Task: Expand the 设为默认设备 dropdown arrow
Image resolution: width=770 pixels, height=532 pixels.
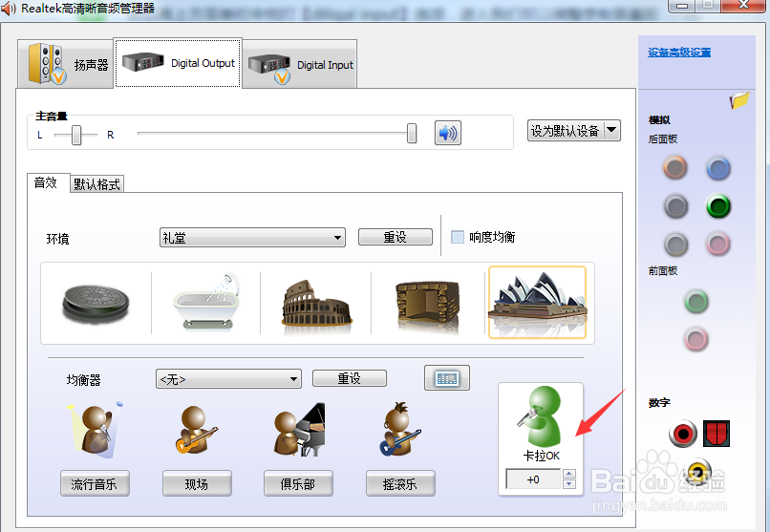Action: pyautogui.click(x=611, y=131)
